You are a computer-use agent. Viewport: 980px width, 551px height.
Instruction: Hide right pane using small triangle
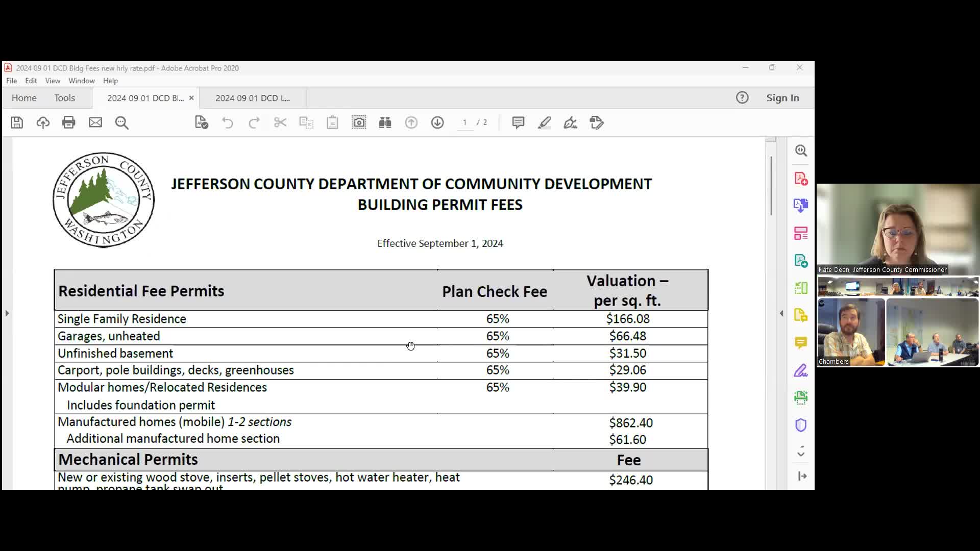pos(781,313)
